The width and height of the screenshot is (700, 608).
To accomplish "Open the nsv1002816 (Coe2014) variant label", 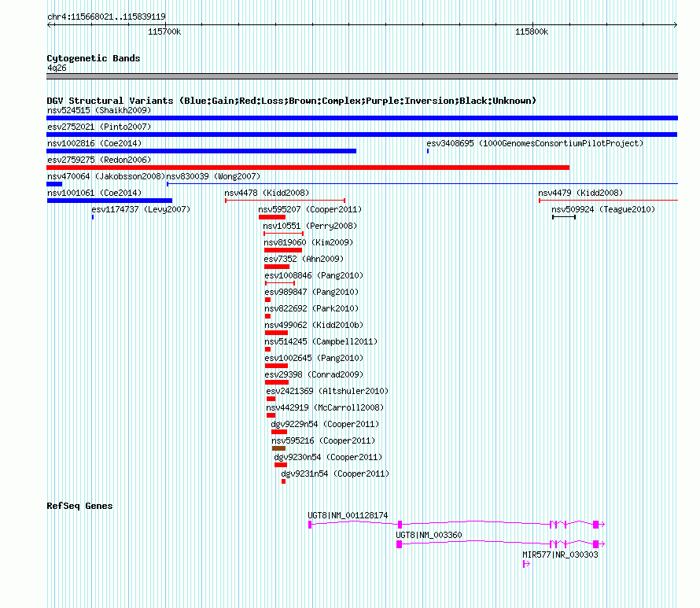I will tap(94, 143).
